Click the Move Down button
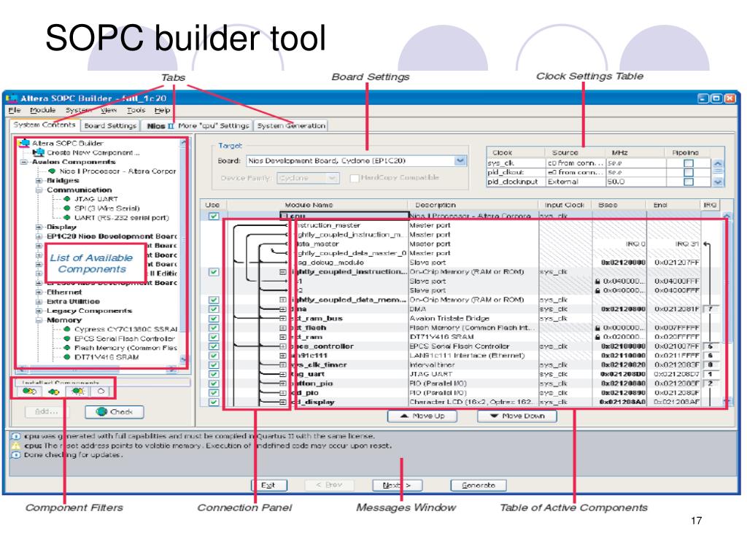Screen dimensions: 747x560 pos(517,416)
